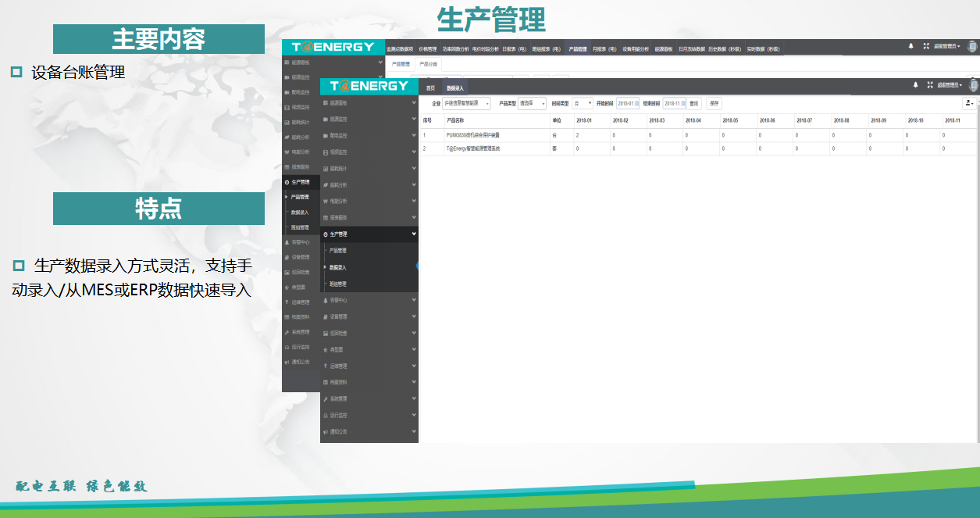The height and width of the screenshot is (518, 980).
Task: Click the T@ENERGY logo in the front window
Action: point(369,86)
